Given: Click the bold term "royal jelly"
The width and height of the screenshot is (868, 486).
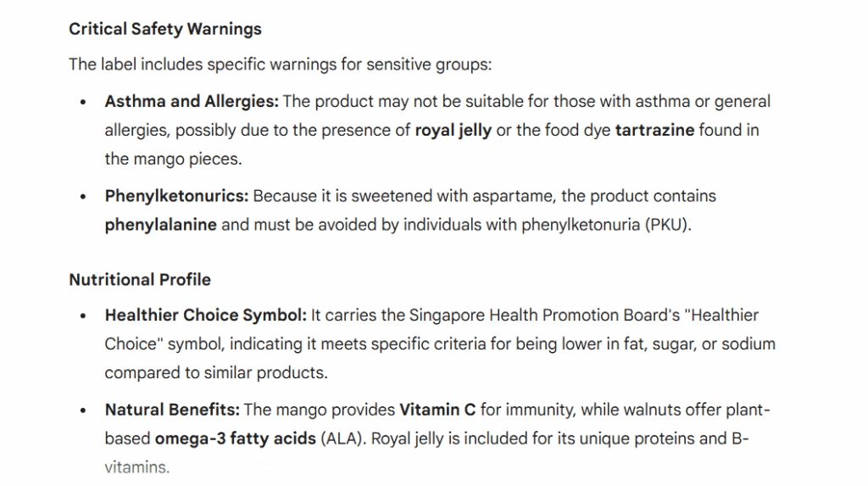Looking at the screenshot, I should point(453,131).
